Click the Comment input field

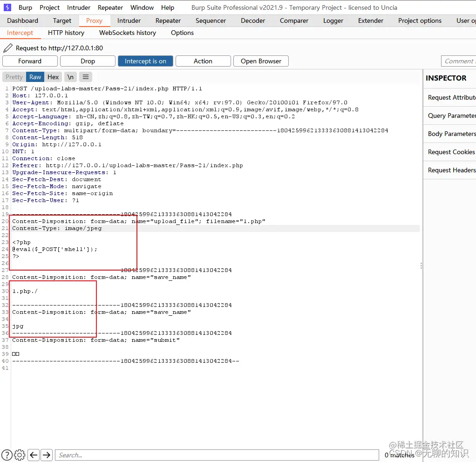pos(458,61)
